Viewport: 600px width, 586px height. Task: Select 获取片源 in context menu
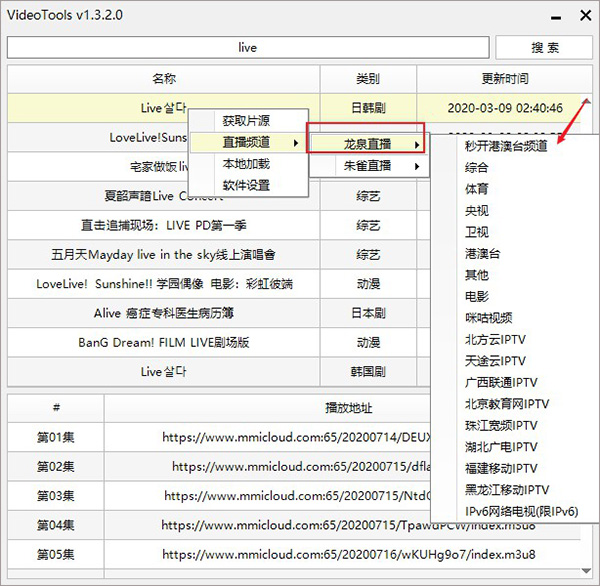pos(245,121)
